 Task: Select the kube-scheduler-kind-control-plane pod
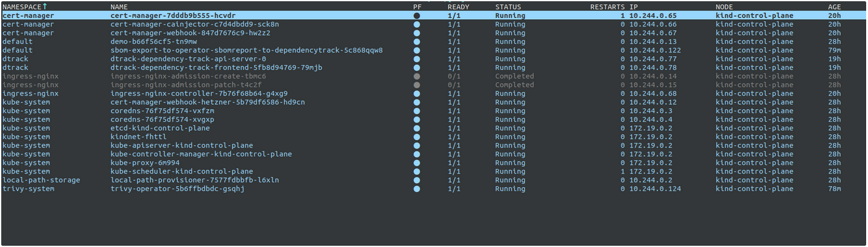point(181,171)
